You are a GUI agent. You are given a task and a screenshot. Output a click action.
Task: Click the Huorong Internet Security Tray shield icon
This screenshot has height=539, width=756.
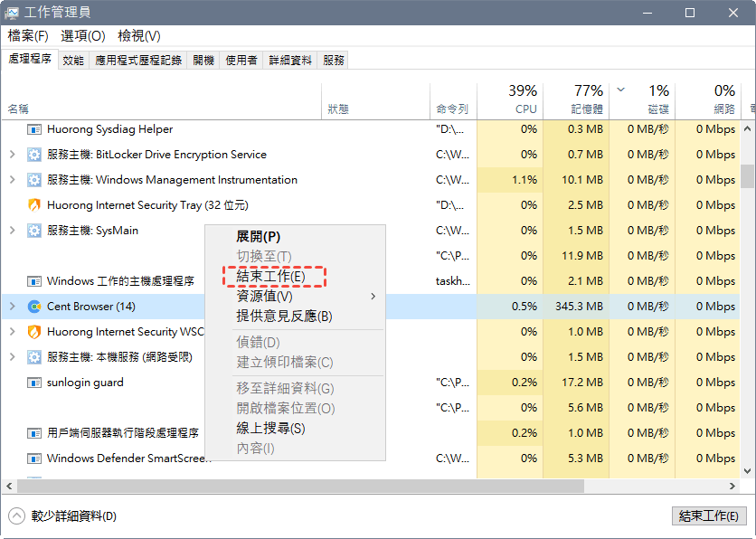pyautogui.click(x=33, y=205)
